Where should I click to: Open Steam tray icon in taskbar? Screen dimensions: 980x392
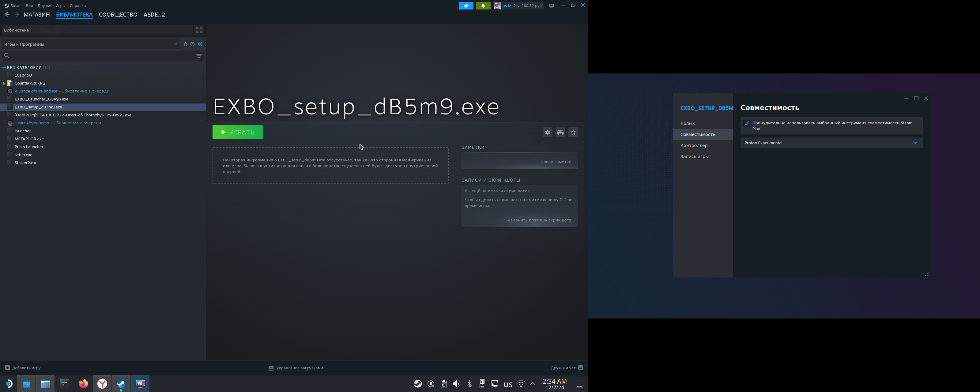click(418, 384)
